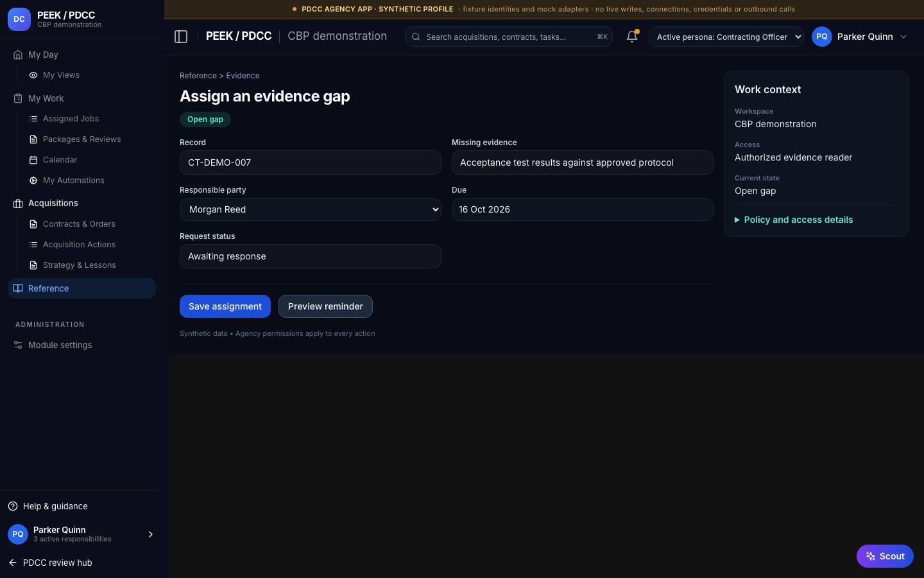Open the Active persona selector
The width and height of the screenshot is (924, 578).
pyautogui.click(x=726, y=37)
